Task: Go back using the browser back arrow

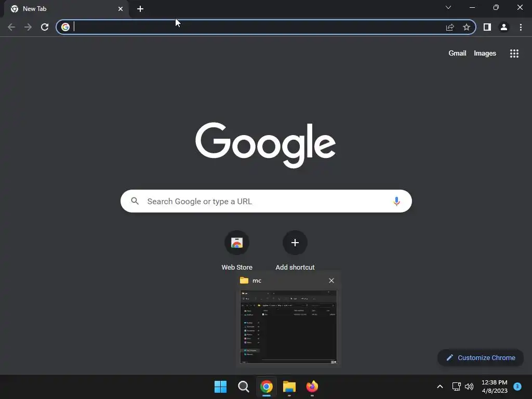Action: [11, 27]
